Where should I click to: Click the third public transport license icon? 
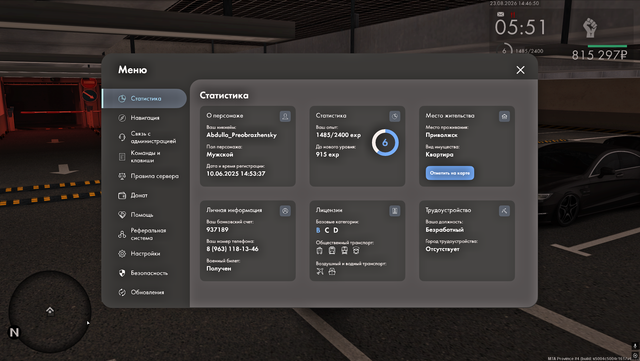344,250
